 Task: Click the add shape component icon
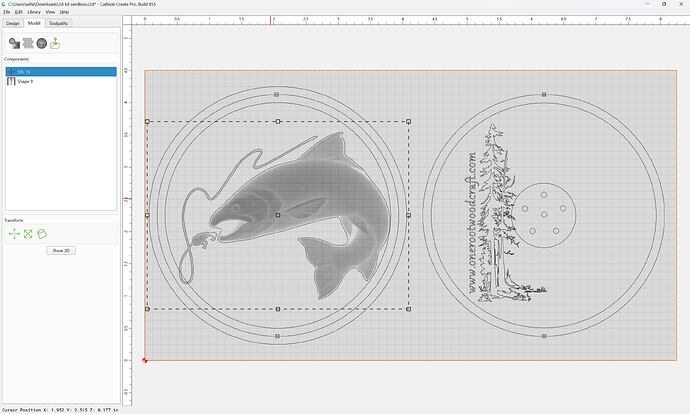[x=15, y=43]
